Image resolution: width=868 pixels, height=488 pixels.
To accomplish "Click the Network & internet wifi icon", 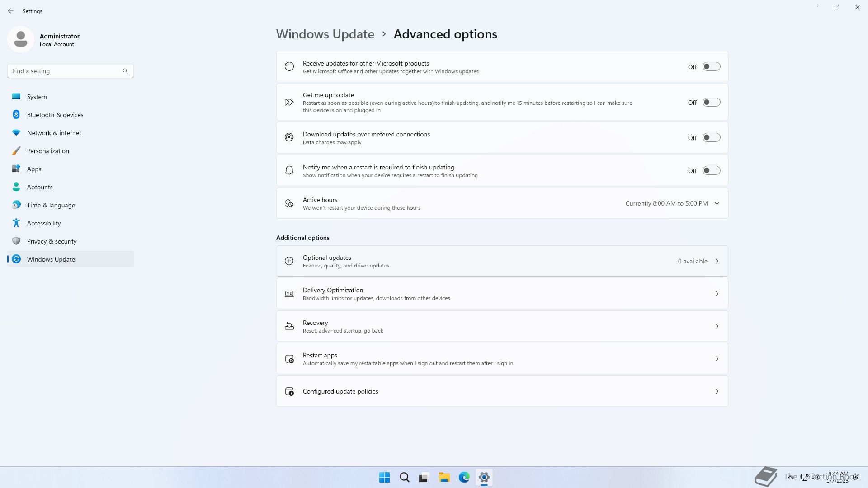I will (x=16, y=133).
